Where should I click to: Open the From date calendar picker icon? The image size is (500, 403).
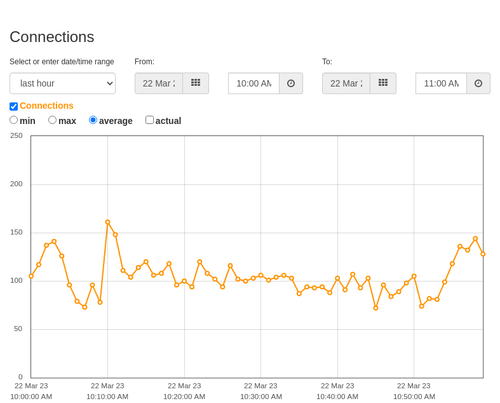[x=195, y=83]
